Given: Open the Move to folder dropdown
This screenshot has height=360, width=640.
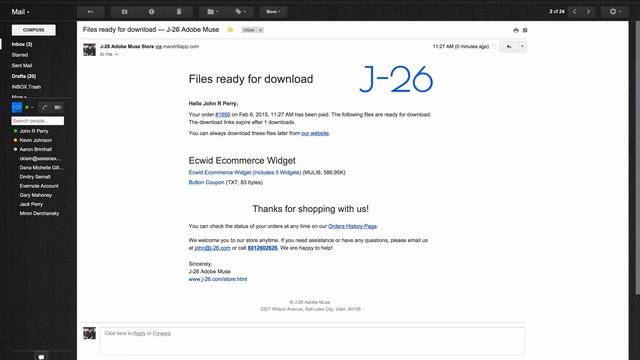Looking at the screenshot, I should [213, 11].
